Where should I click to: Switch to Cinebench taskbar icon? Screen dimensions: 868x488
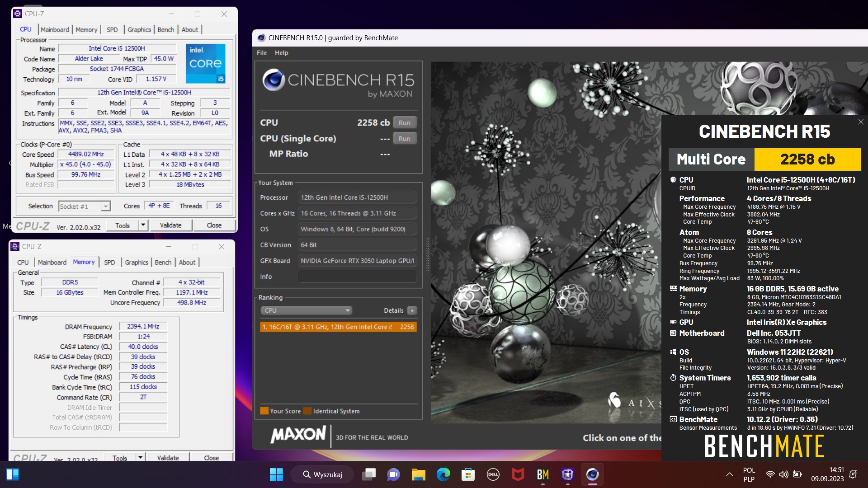592,474
